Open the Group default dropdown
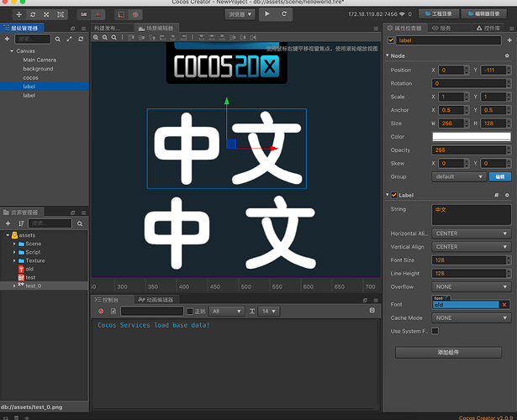 click(459, 177)
